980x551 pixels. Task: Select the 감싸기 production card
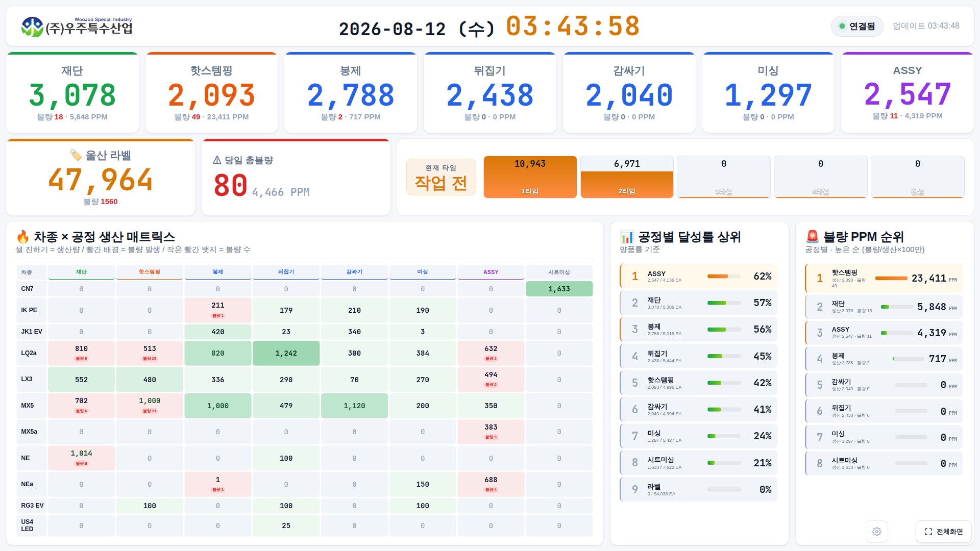[x=629, y=92]
